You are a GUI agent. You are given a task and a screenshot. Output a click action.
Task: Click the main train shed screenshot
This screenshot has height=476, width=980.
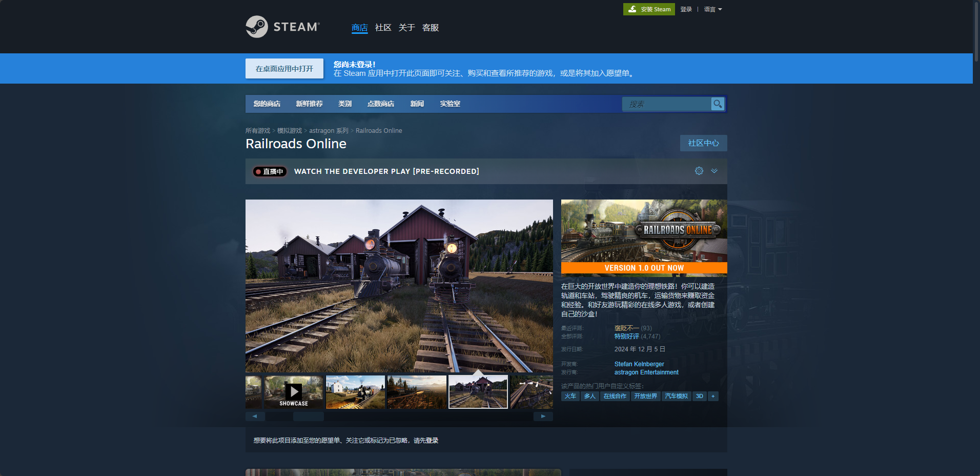pyautogui.click(x=399, y=286)
